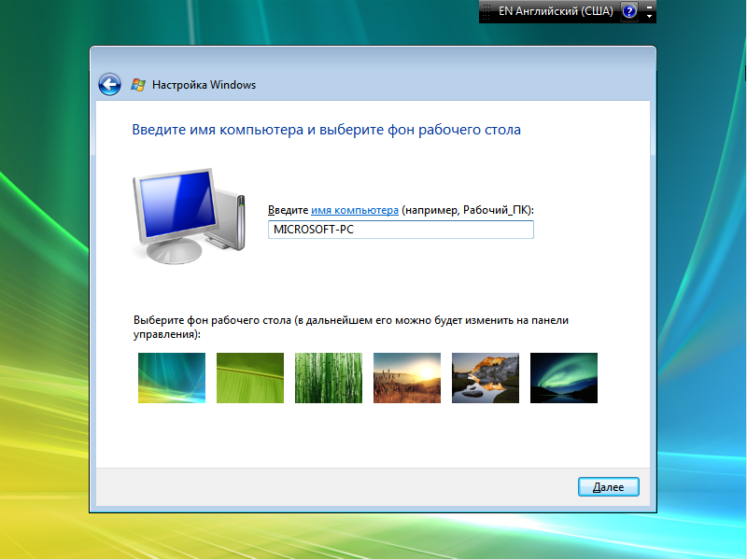Click the 'Настройка Windows' window title
Screen dimensions: 747x560
[204, 85]
